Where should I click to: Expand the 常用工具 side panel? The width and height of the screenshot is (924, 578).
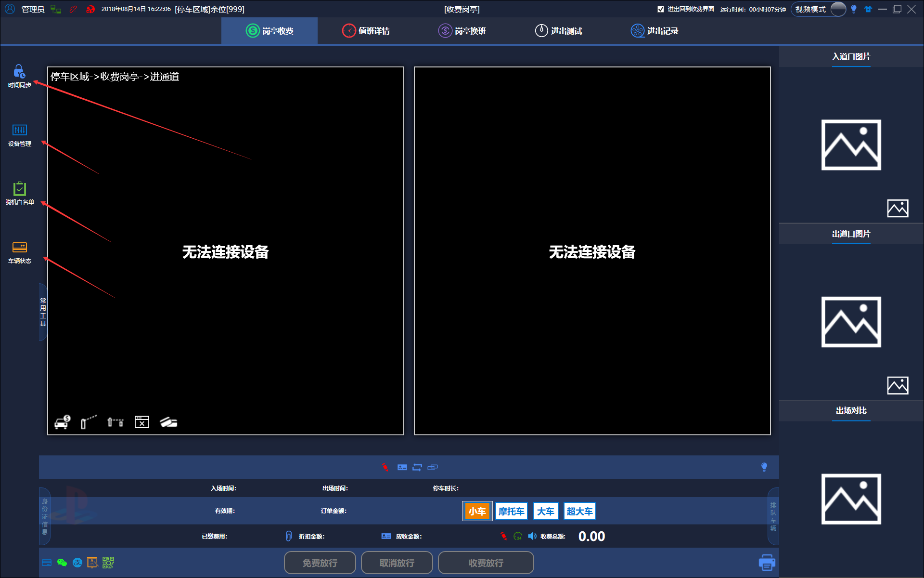point(43,312)
